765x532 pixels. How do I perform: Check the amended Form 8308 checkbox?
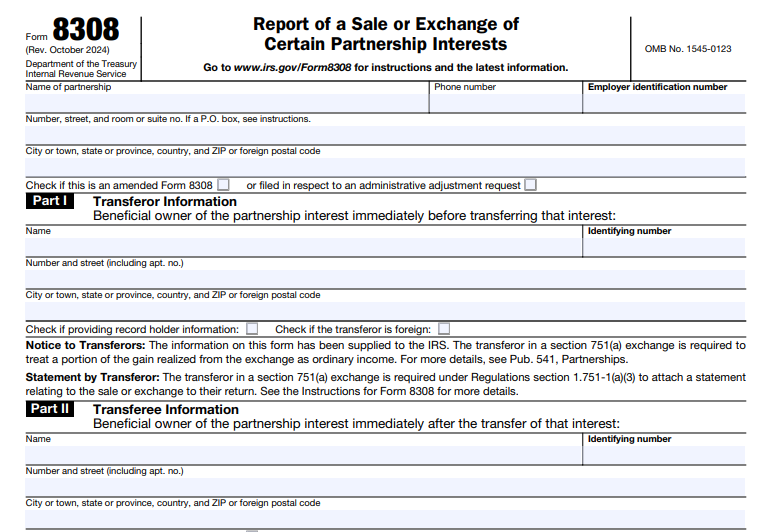[x=223, y=185]
